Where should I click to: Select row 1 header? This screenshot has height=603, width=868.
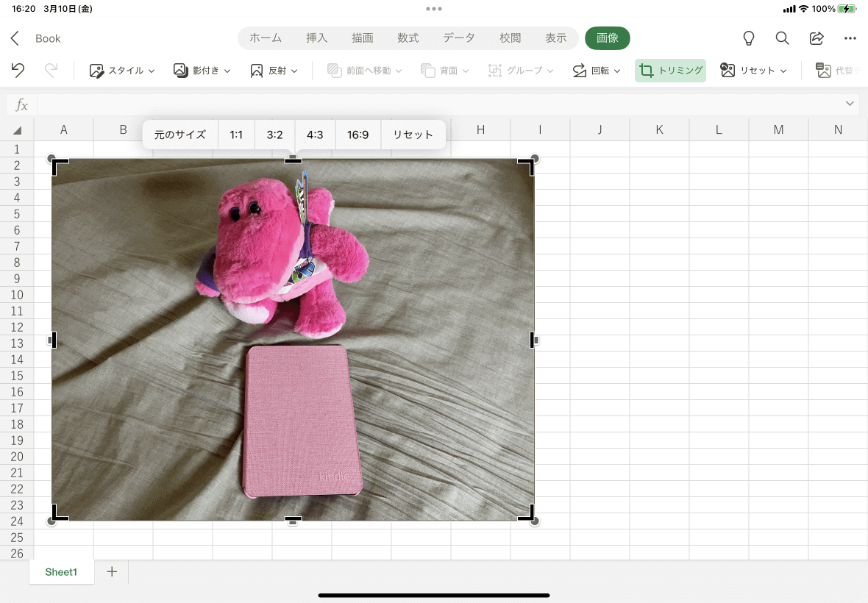tap(17, 149)
